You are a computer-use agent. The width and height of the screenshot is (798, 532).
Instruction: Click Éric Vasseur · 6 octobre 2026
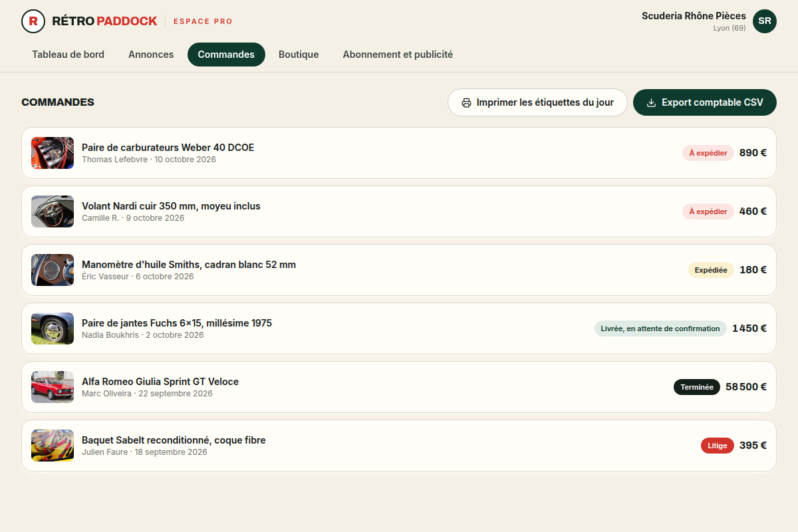point(138,277)
